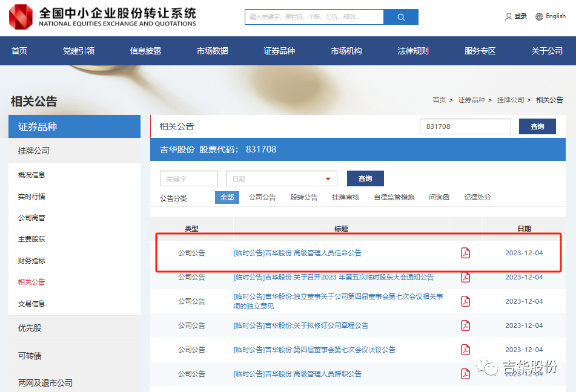Open 党建引领 navigation menu
The height and width of the screenshot is (392, 576).
point(79,51)
